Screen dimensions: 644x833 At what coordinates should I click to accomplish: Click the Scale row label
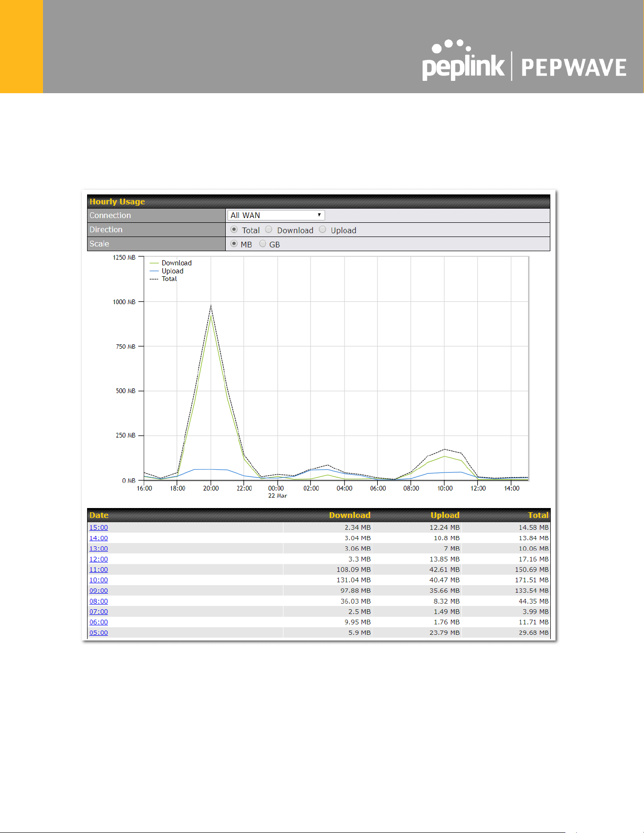pyautogui.click(x=99, y=244)
